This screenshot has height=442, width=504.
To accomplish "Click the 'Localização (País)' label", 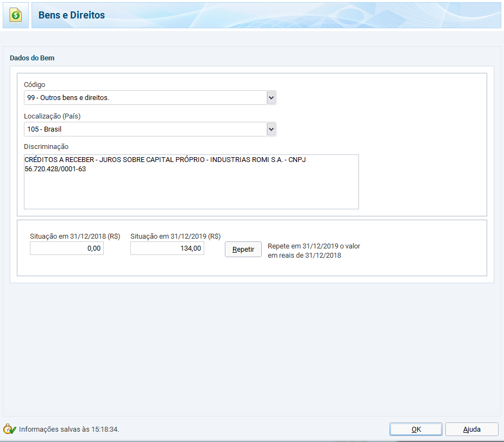I will click(x=52, y=116).
